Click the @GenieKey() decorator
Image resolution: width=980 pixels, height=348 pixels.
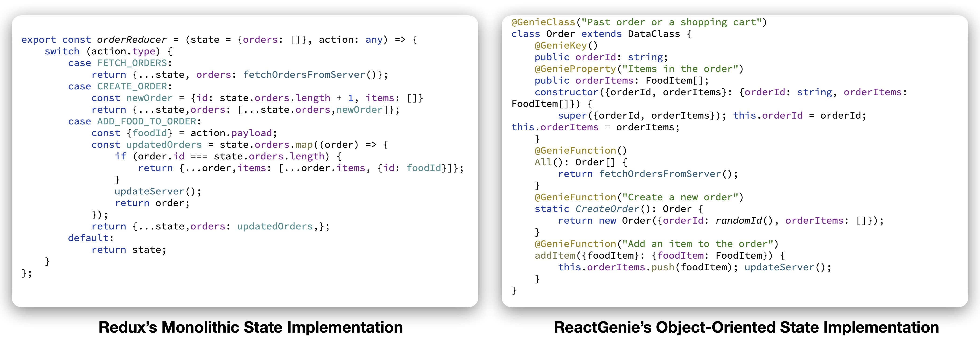coord(566,46)
